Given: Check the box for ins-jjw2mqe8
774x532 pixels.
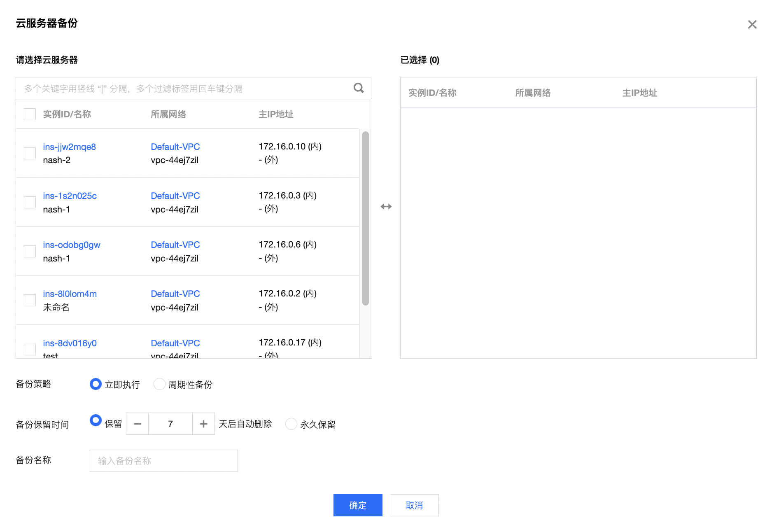Looking at the screenshot, I should coord(30,153).
